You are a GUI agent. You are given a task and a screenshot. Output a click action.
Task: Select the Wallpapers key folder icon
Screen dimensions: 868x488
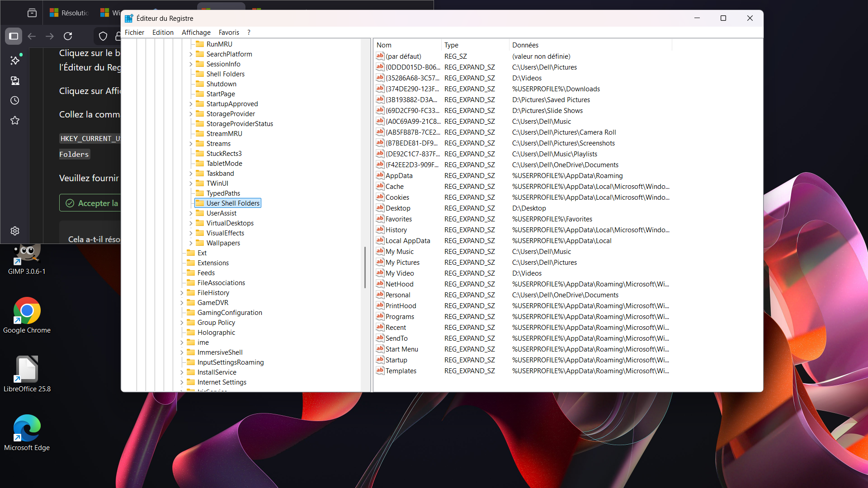[200, 243]
